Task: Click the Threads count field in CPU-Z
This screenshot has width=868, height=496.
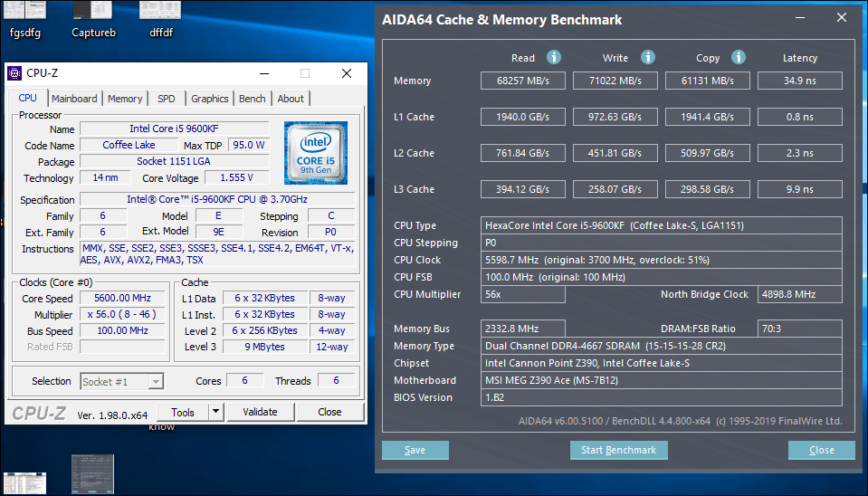Action: click(x=336, y=380)
